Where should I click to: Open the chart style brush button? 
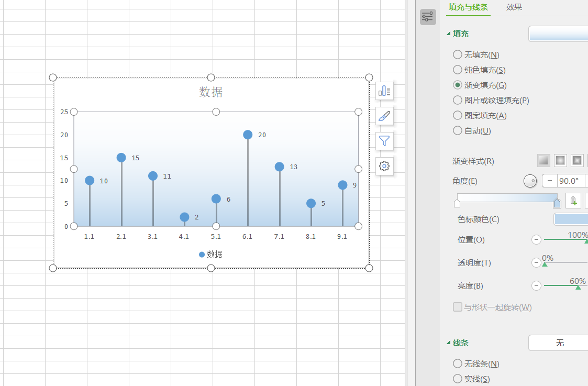point(384,116)
